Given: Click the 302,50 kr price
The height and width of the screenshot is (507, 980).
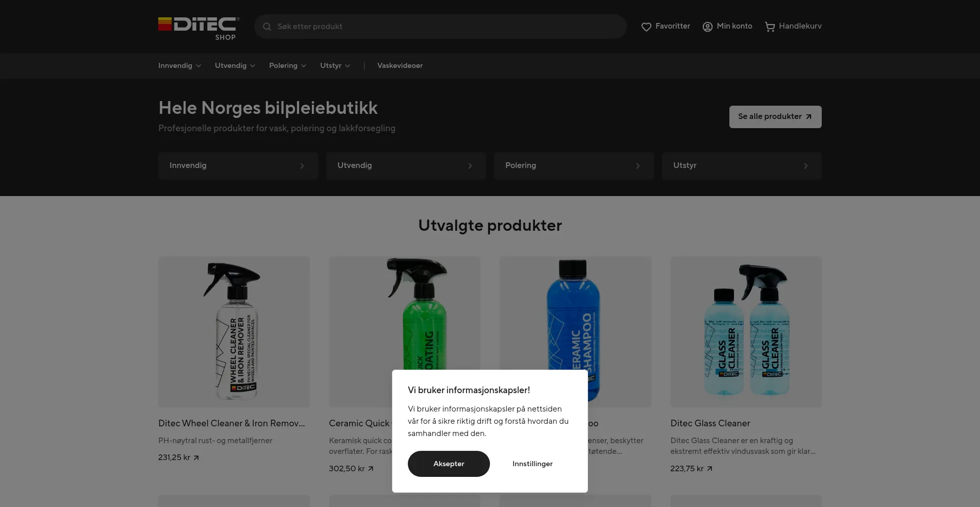Looking at the screenshot, I should tap(347, 469).
